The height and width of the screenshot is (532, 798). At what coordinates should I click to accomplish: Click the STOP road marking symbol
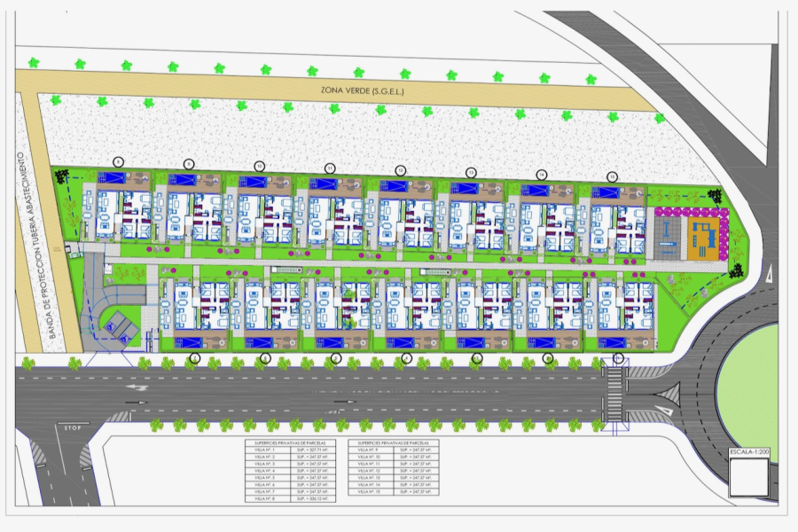(71, 426)
